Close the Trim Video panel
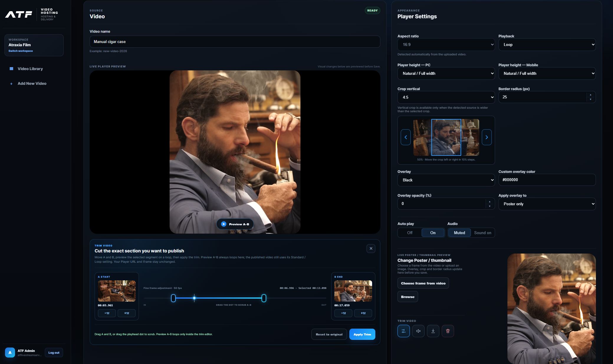The image size is (613, 364). coord(371,249)
